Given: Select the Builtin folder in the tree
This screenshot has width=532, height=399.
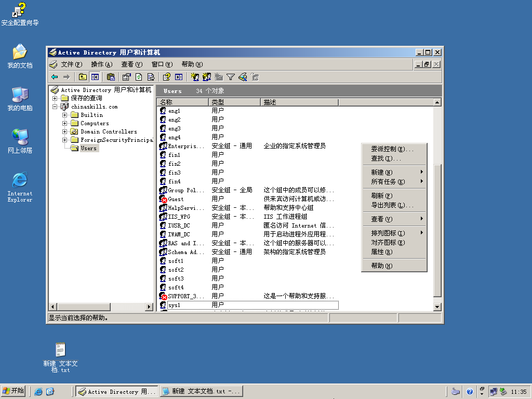Looking at the screenshot, I should (87, 115).
